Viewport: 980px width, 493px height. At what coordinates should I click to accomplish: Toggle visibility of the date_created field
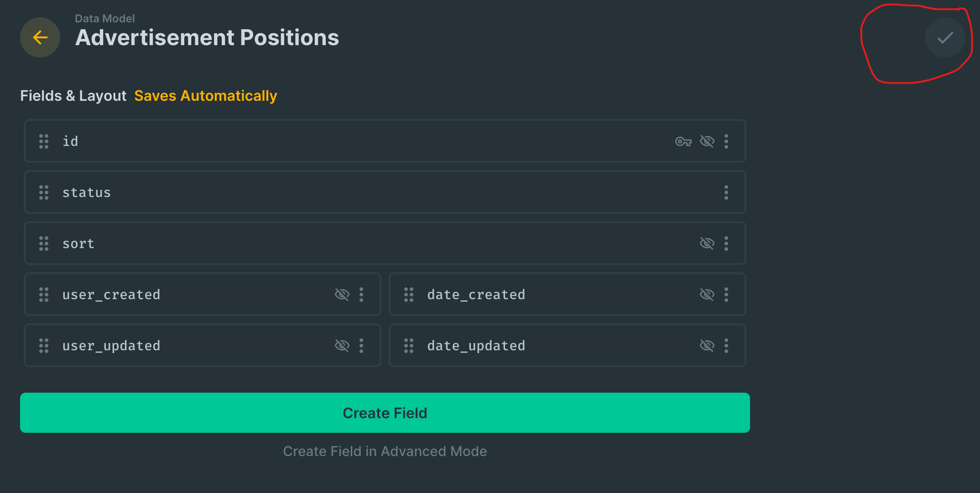[707, 295]
